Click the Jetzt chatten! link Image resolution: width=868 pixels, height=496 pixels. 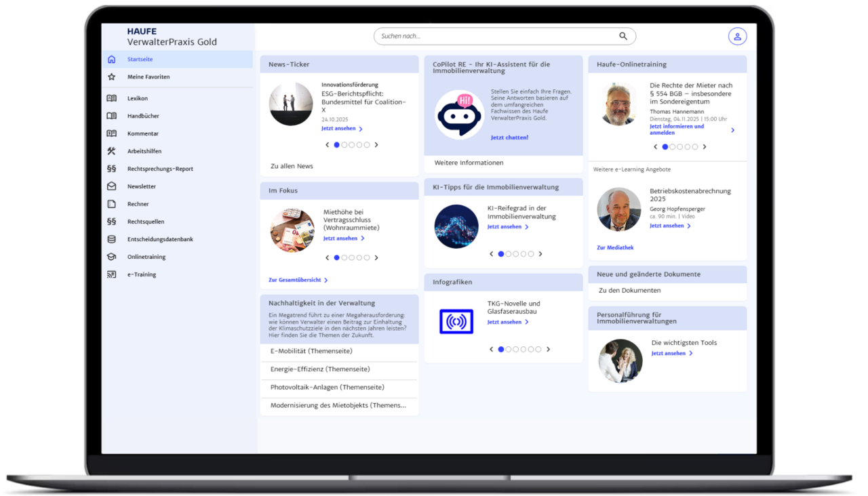pos(509,138)
